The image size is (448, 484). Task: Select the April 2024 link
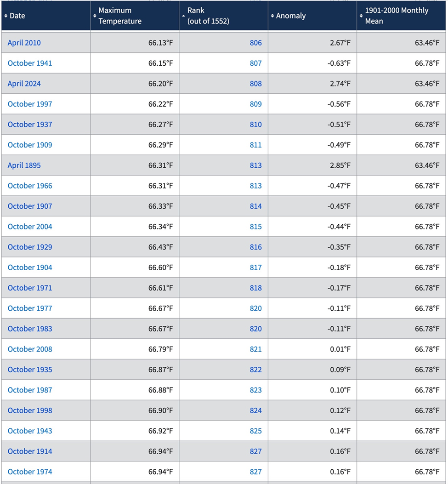coord(24,84)
